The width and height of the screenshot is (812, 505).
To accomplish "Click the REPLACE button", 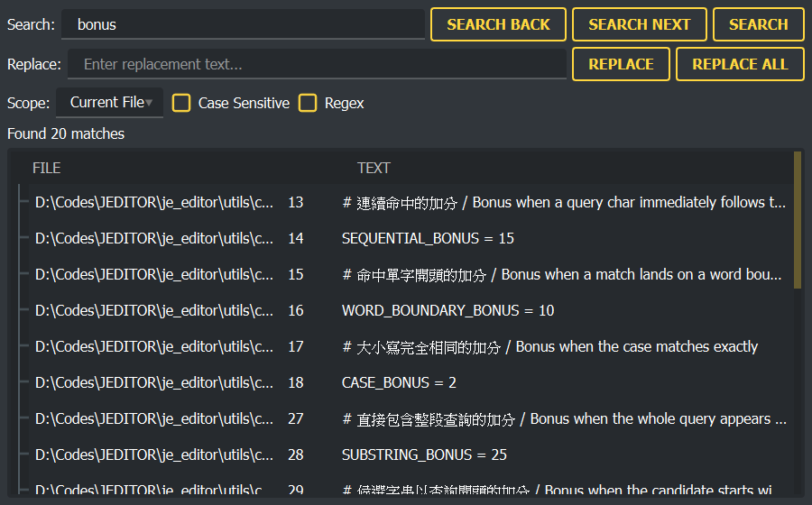I will pos(621,64).
